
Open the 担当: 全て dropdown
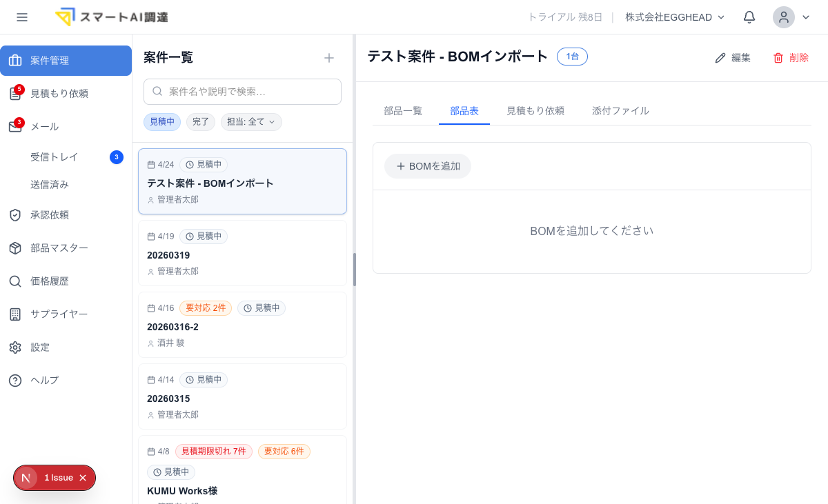251,122
